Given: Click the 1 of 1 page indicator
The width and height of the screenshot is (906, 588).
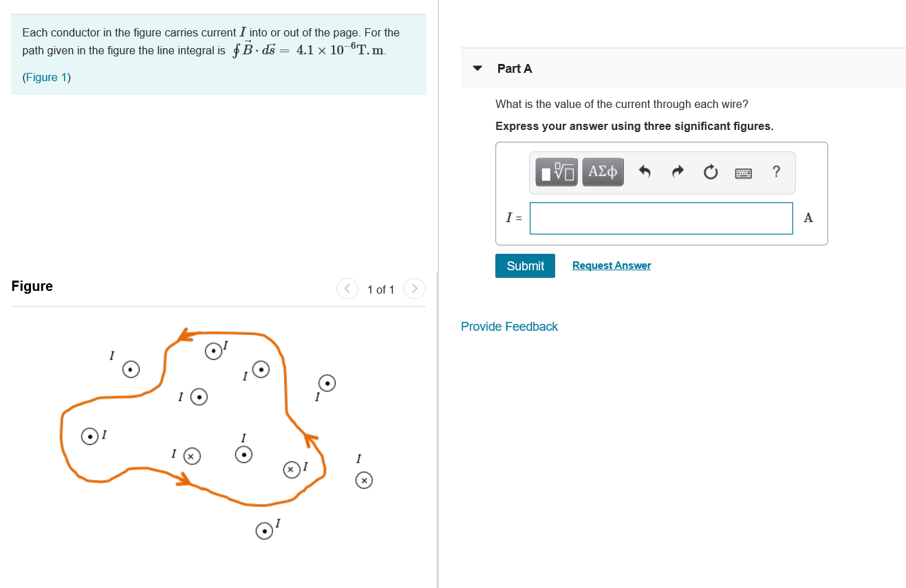Looking at the screenshot, I should click(x=380, y=290).
